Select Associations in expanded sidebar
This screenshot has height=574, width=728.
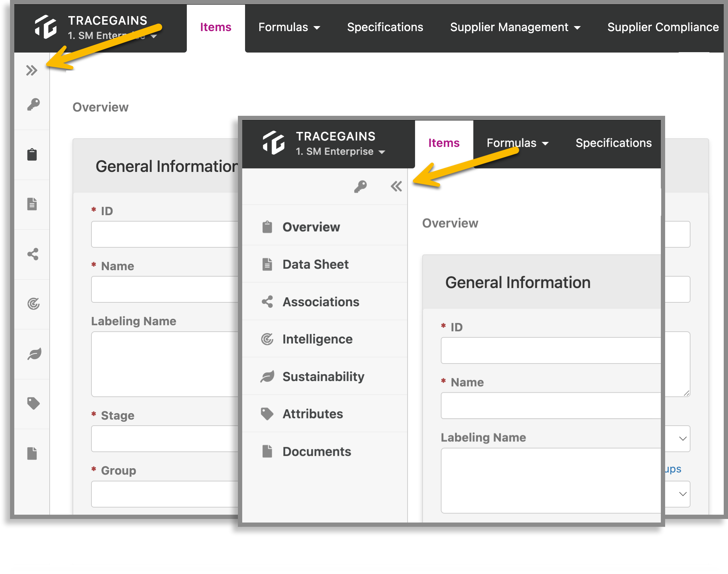click(325, 302)
